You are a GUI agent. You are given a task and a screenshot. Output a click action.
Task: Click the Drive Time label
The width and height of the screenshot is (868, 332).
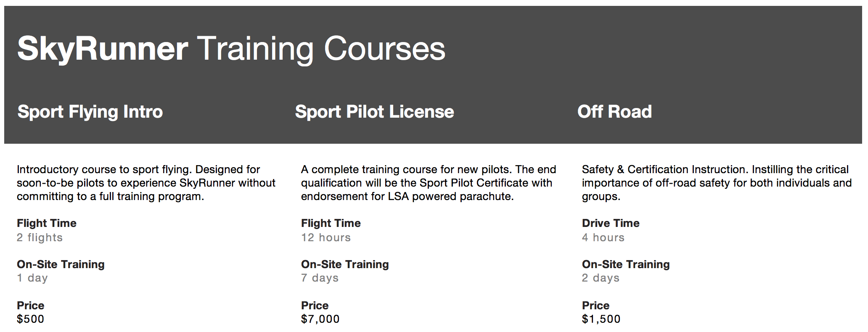[611, 223]
